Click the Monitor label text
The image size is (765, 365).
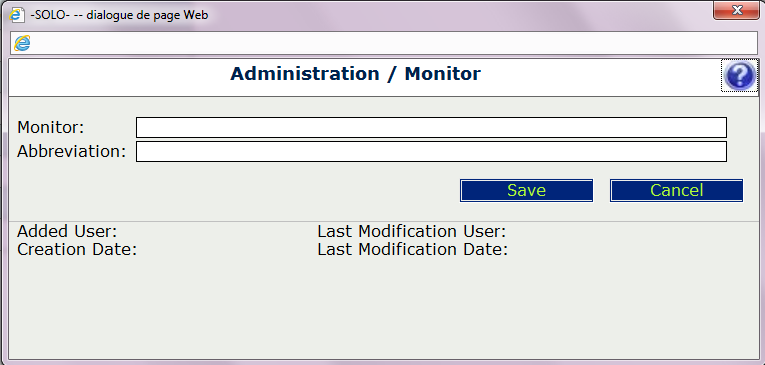point(51,127)
